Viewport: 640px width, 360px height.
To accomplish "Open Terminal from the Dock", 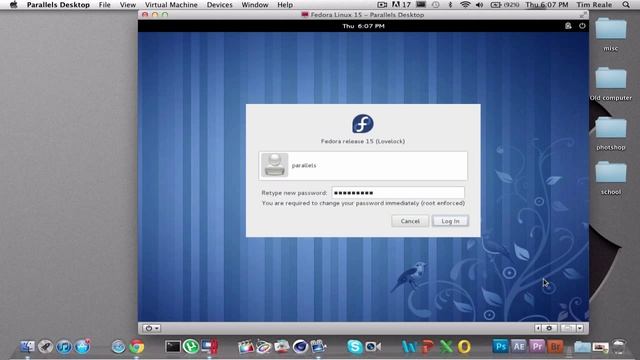I will coord(173,347).
